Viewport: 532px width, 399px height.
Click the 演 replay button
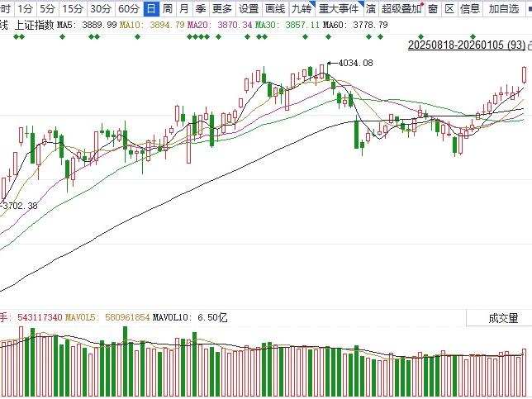point(371,9)
